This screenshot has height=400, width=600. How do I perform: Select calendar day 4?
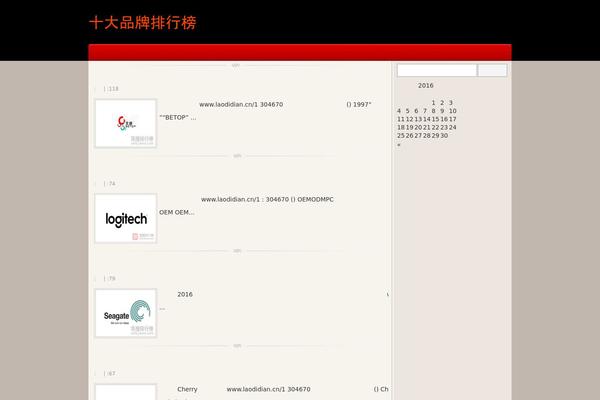coord(399,111)
